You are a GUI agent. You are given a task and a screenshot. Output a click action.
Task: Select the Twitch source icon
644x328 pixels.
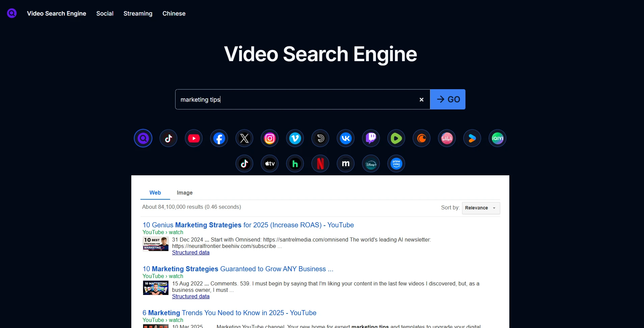tap(371, 138)
